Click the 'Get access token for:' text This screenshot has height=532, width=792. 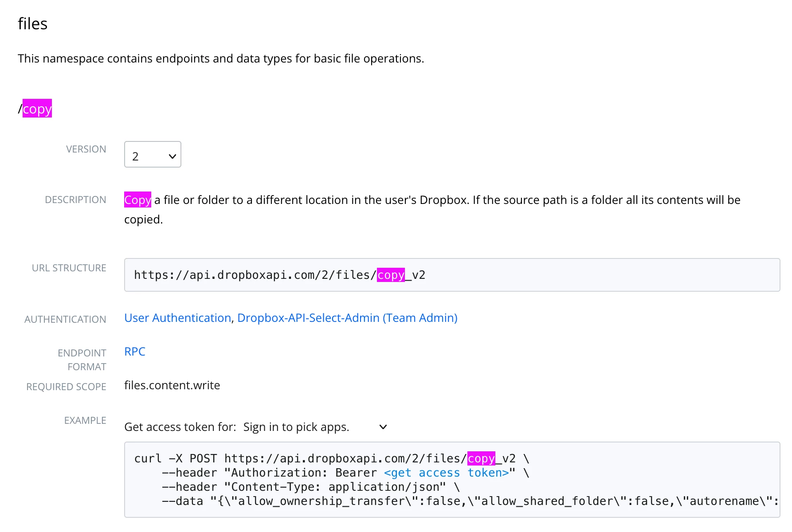point(180,427)
